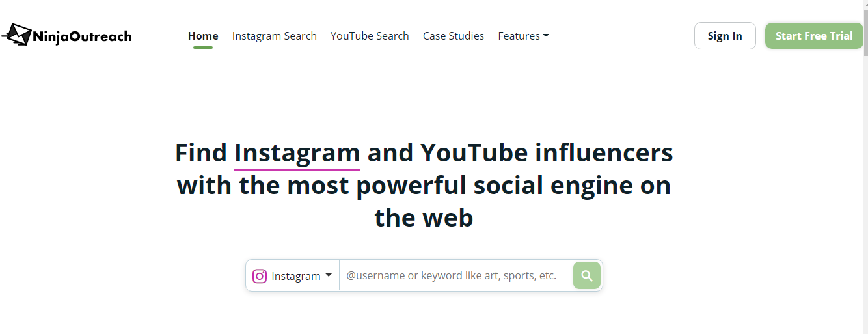
Task: Click the caret arrow beside Features
Action: 546,36
